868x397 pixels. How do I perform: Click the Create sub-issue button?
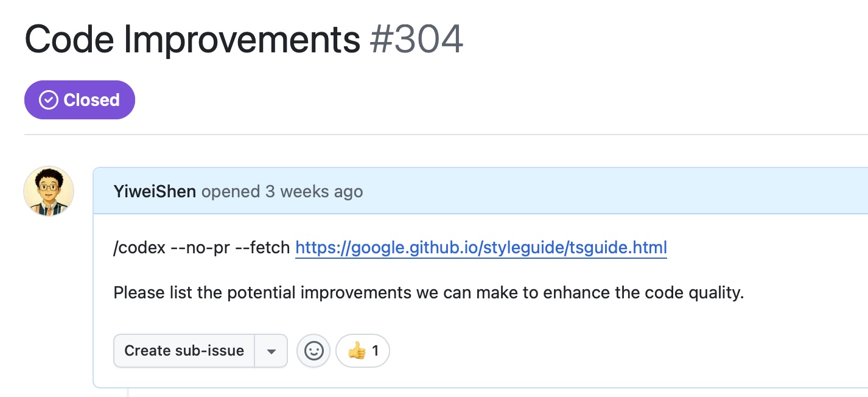(x=184, y=351)
